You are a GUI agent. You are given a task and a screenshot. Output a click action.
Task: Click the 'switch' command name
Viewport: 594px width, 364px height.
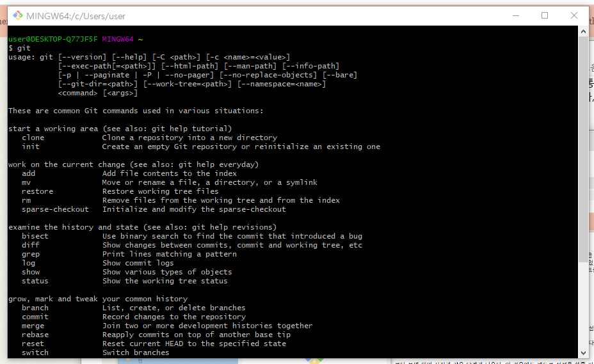35,352
